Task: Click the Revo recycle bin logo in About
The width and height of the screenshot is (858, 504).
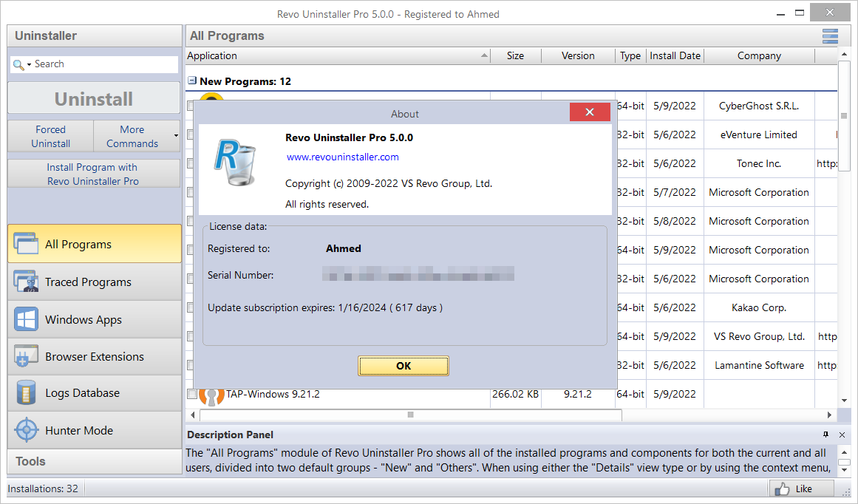Action: click(235, 163)
